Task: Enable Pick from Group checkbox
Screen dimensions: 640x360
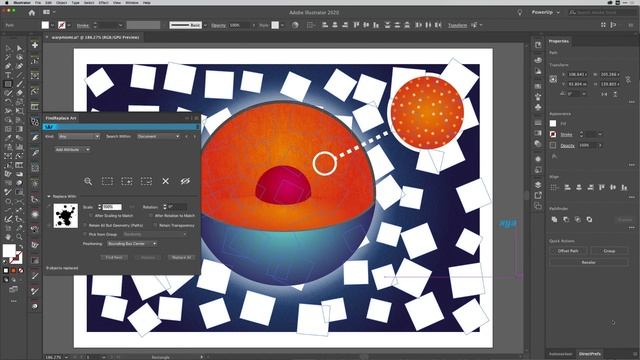Action: click(x=85, y=234)
